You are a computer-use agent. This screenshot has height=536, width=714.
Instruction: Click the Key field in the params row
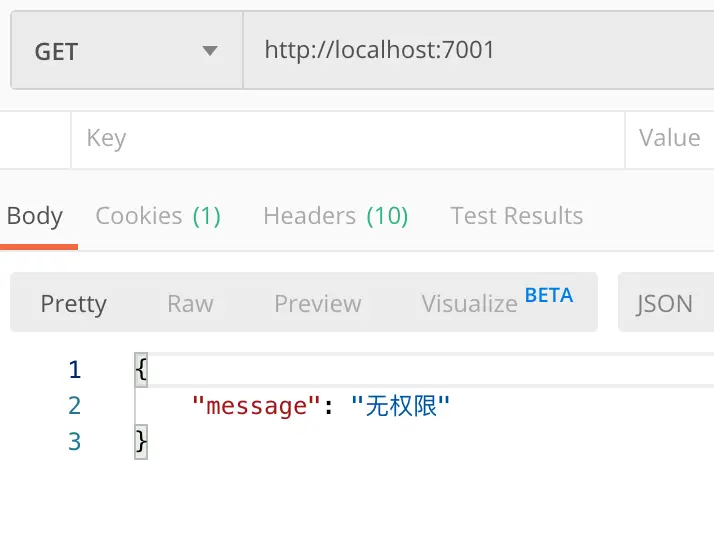pos(346,138)
